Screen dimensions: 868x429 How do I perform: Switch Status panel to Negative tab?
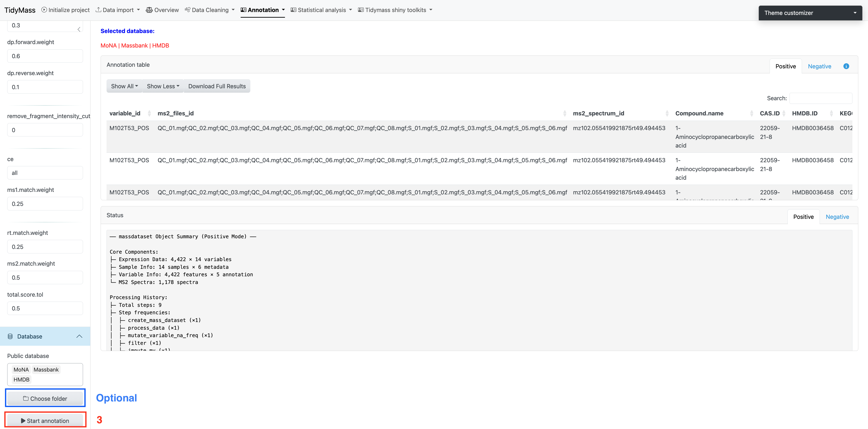pyautogui.click(x=837, y=217)
